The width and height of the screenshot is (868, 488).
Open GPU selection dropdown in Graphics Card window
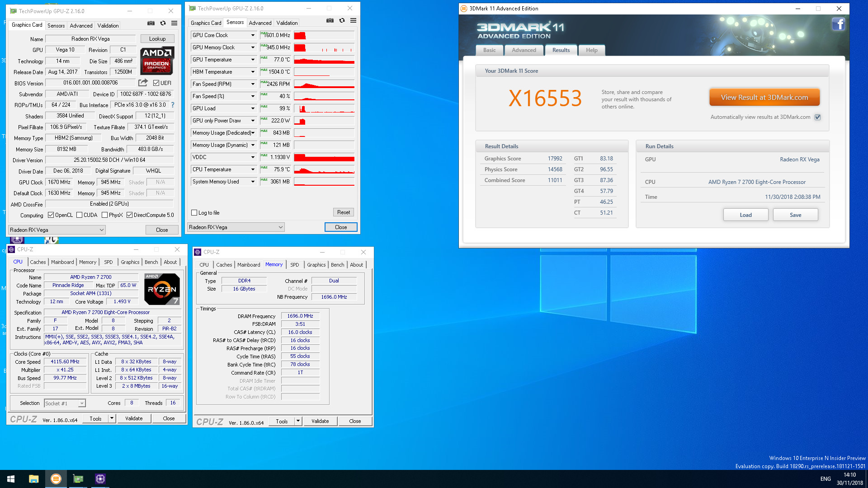[x=57, y=230]
